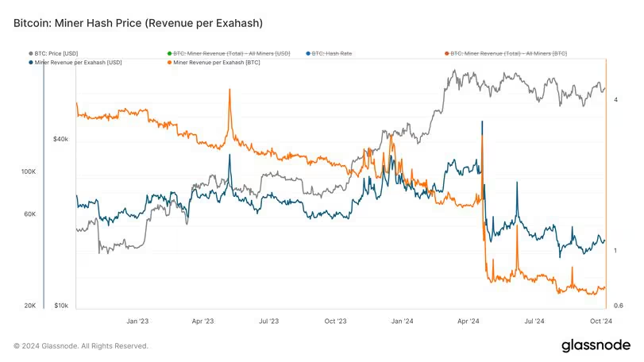
Task: Click the 2024 Glassnode copyright notice
Action: [81, 346]
